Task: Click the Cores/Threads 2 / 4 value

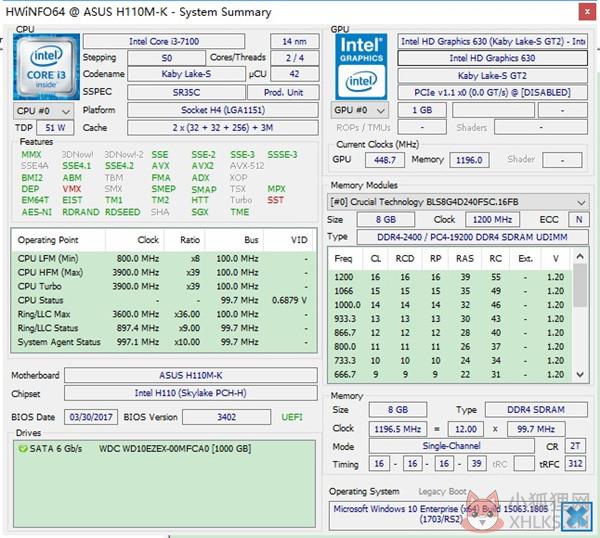Action: tap(294, 58)
